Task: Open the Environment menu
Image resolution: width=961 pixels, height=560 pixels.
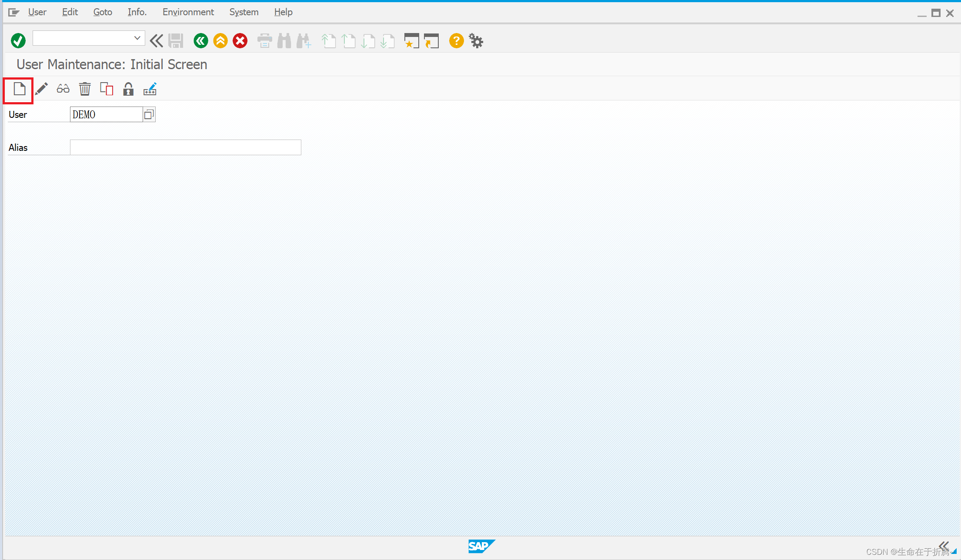Action: (x=188, y=12)
